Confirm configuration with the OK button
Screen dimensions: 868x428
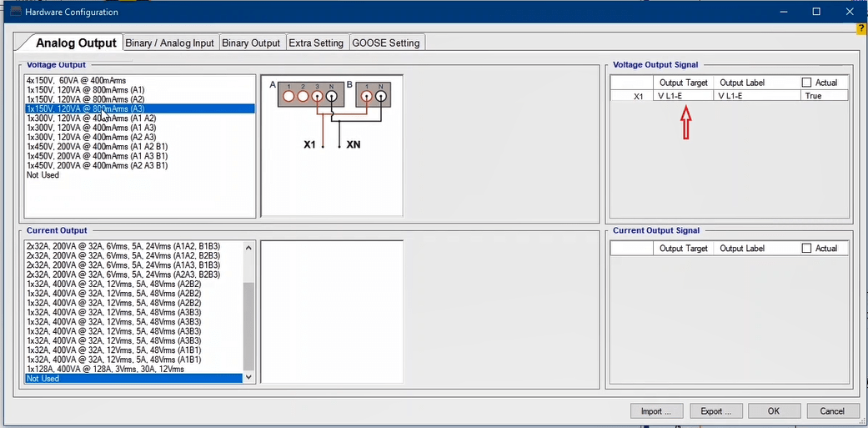click(774, 410)
